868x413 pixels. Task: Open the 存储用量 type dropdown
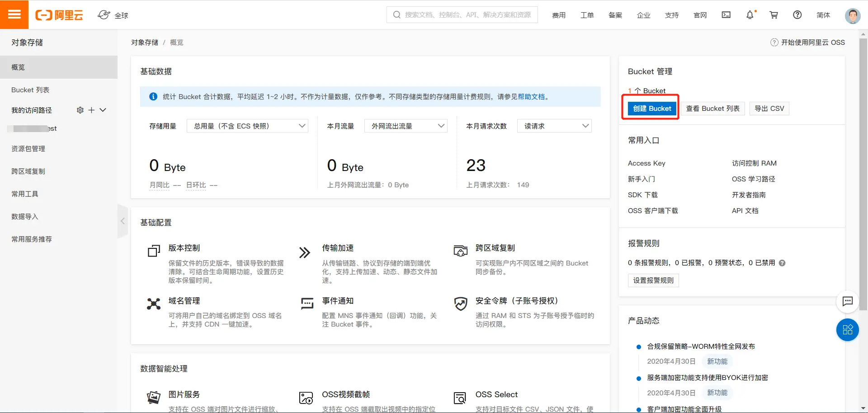point(247,126)
